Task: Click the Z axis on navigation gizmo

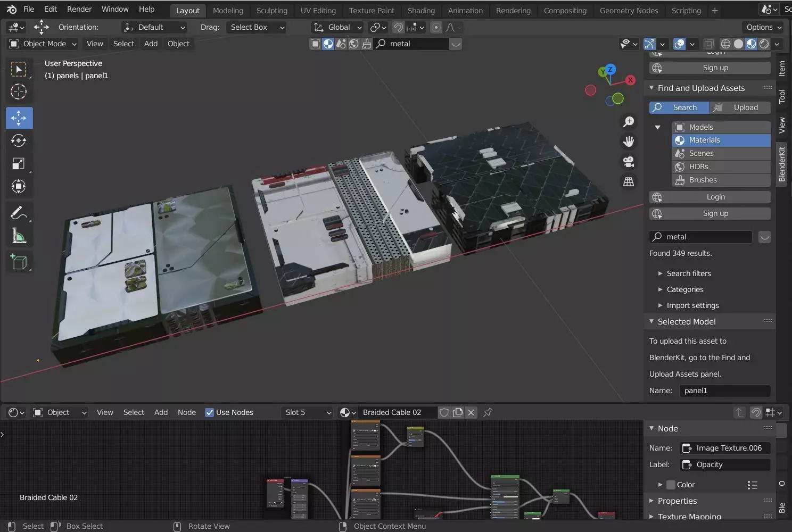Action: [x=610, y=69]
